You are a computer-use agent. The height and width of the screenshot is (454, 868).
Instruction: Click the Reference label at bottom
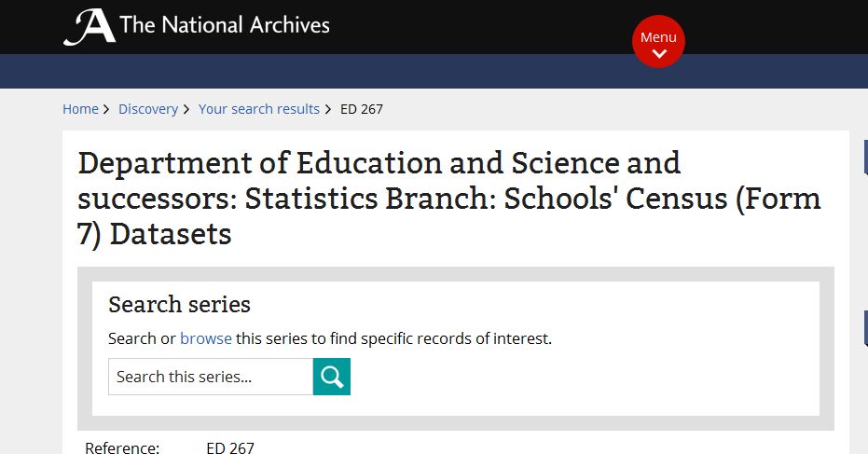pyautogui.click(x=122, y=447)
